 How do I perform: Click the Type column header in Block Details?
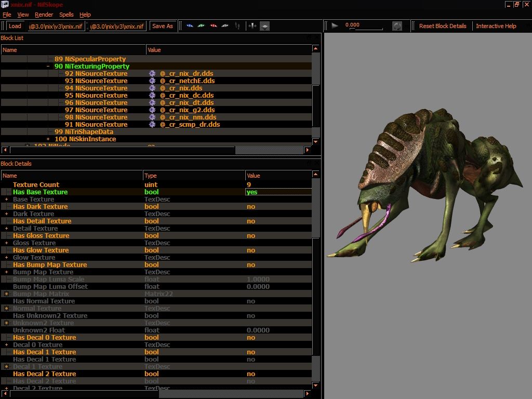click(x=194, y=176)
